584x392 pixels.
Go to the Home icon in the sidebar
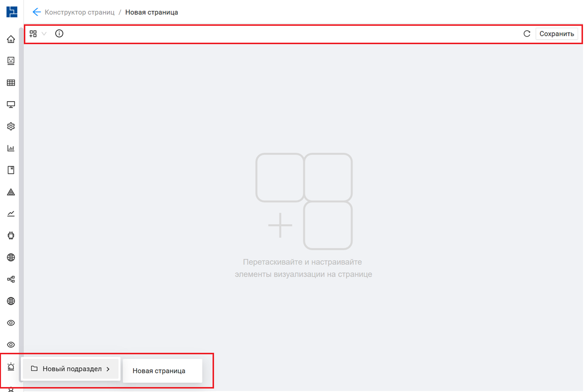click(11, 39)
